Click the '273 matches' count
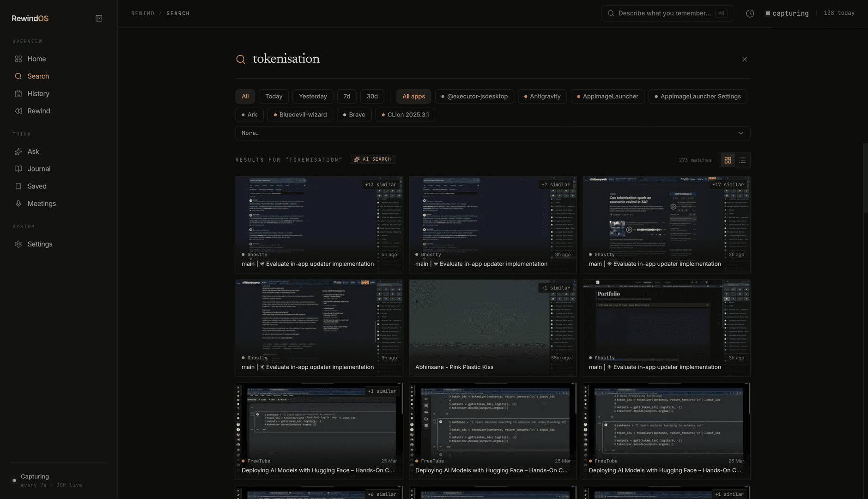 click(x=695, y=160)
